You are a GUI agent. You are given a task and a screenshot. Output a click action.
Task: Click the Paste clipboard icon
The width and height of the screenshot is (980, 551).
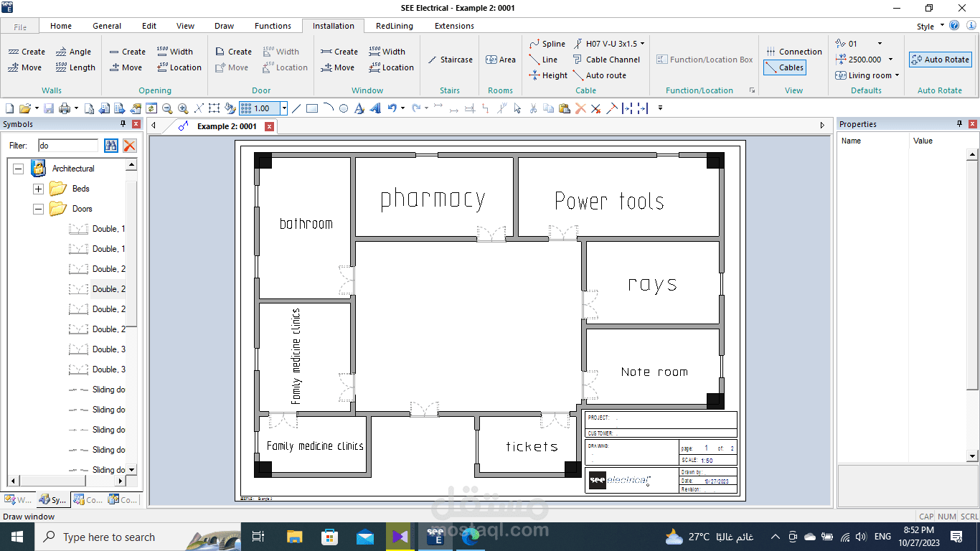(564, 108)
